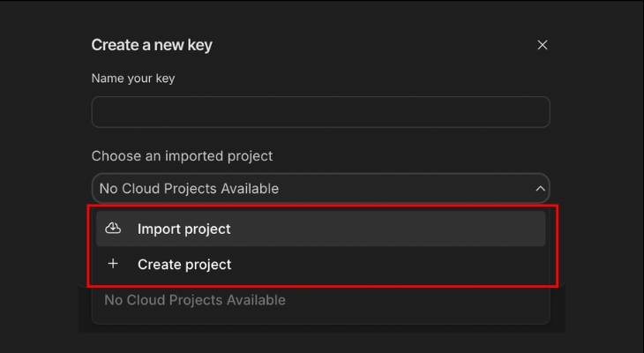
Task: Select the Import project menu option
Action: [x=320, y=229]
